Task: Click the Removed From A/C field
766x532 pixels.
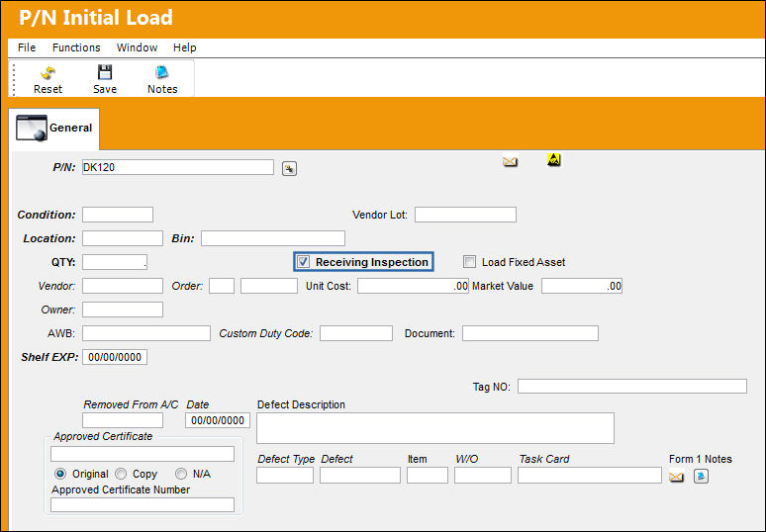Action: 123,420
